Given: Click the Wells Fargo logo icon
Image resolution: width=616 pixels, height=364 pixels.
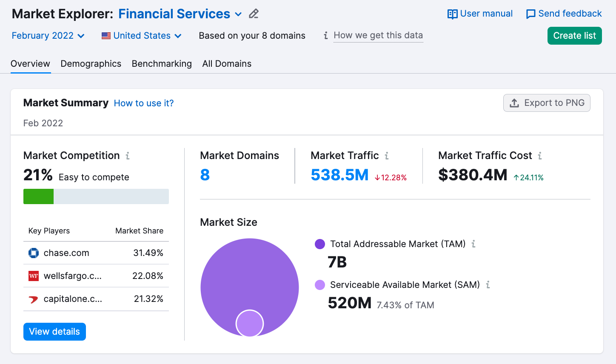Looking at the screenshot, I should 34,276.
